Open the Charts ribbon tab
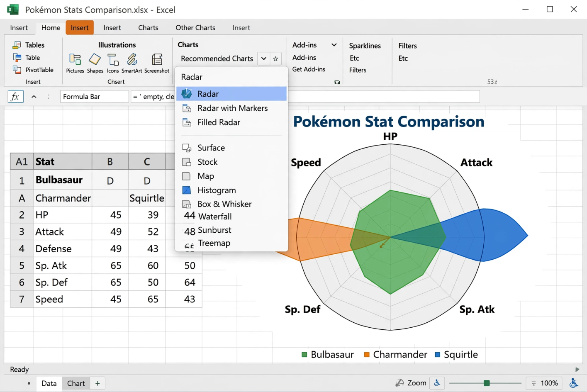587x392 pixels. (148, 28)
